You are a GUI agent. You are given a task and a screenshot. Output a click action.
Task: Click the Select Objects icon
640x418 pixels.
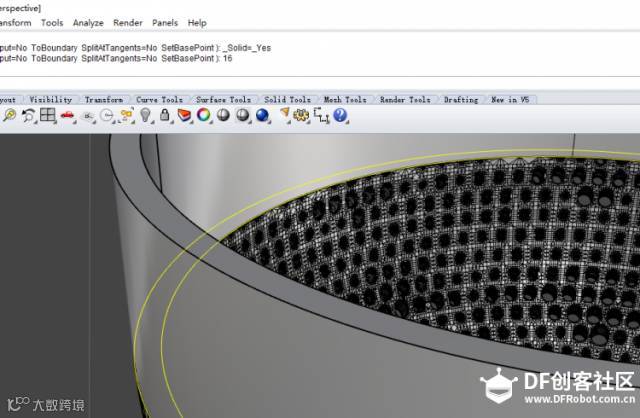127,116
